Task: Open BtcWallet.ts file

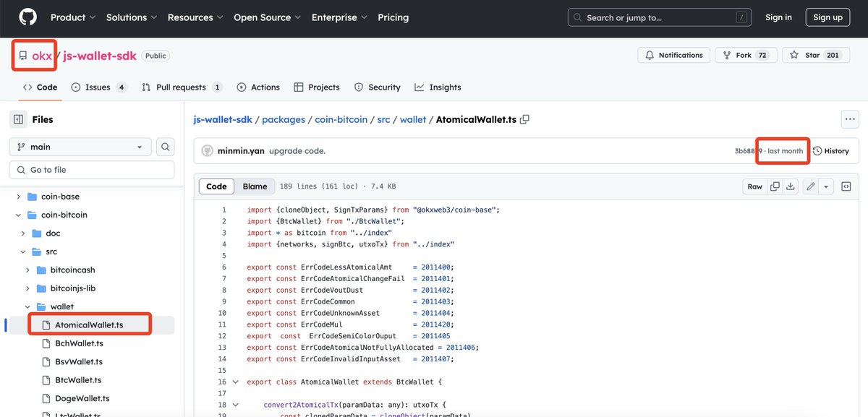Action: 78,380
